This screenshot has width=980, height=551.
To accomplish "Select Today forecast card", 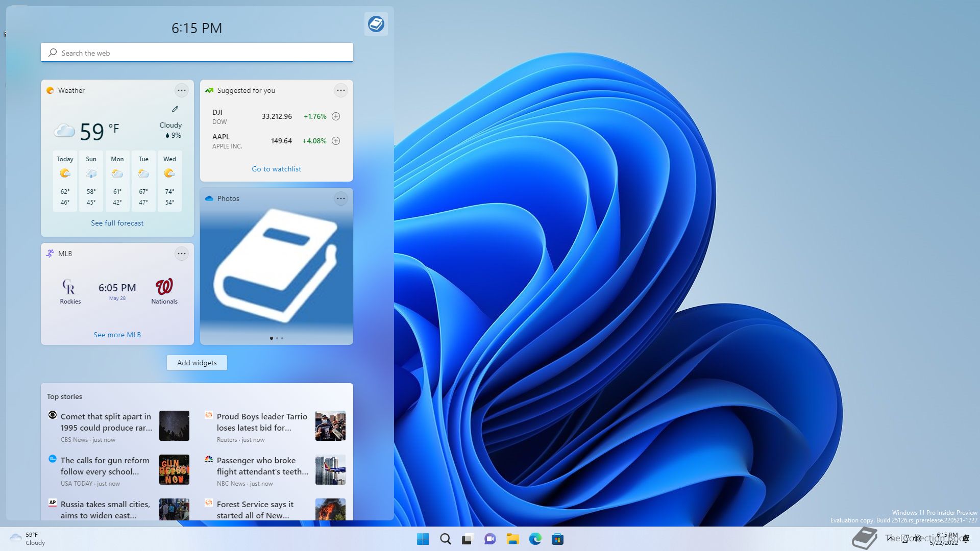I will pos(65,181).
